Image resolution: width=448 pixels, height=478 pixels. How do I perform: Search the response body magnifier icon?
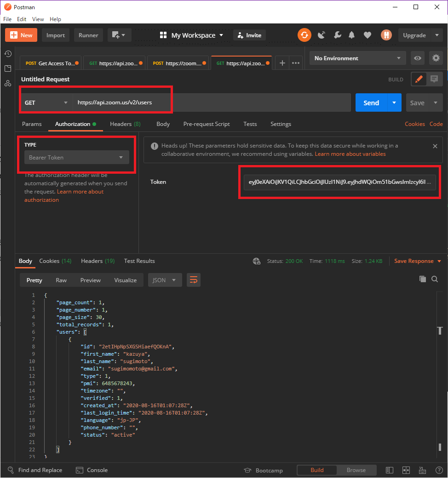click(x=435, y=279)
